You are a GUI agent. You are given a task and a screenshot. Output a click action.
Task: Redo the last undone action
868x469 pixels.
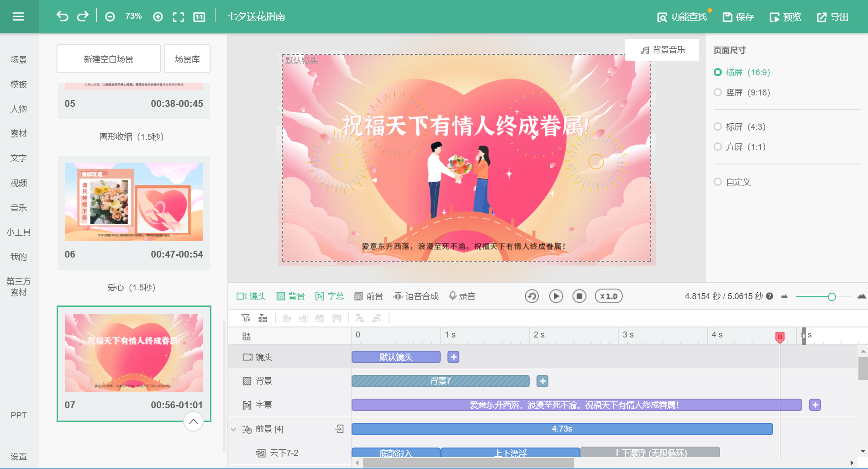83,16
